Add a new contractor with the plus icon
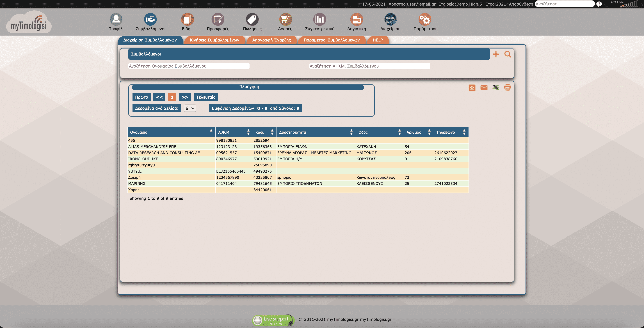The height and width of the screenshot is (328, 644). [496, 54]
